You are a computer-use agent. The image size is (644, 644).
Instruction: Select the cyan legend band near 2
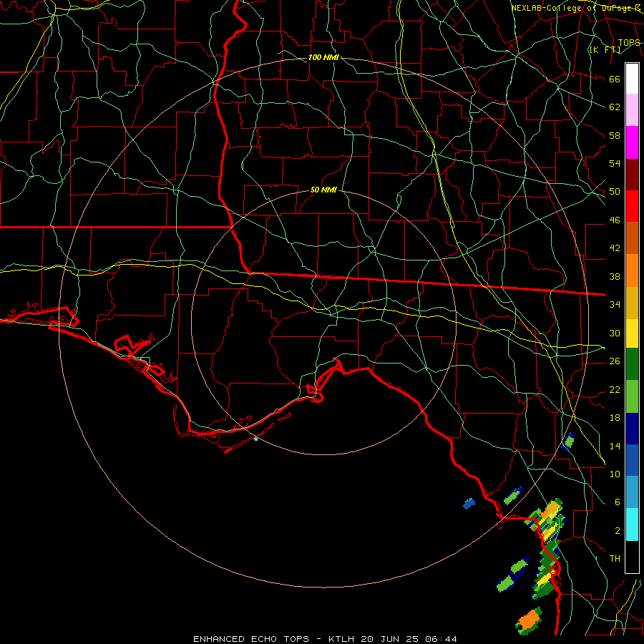(632, 525)
